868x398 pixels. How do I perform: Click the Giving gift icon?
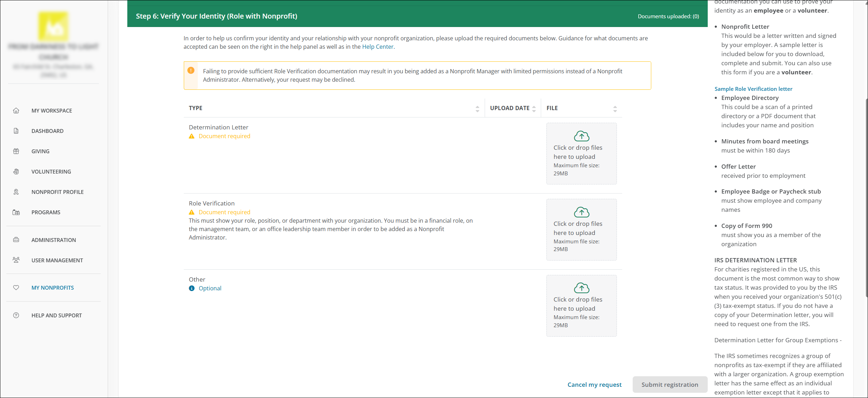(16, 151)
